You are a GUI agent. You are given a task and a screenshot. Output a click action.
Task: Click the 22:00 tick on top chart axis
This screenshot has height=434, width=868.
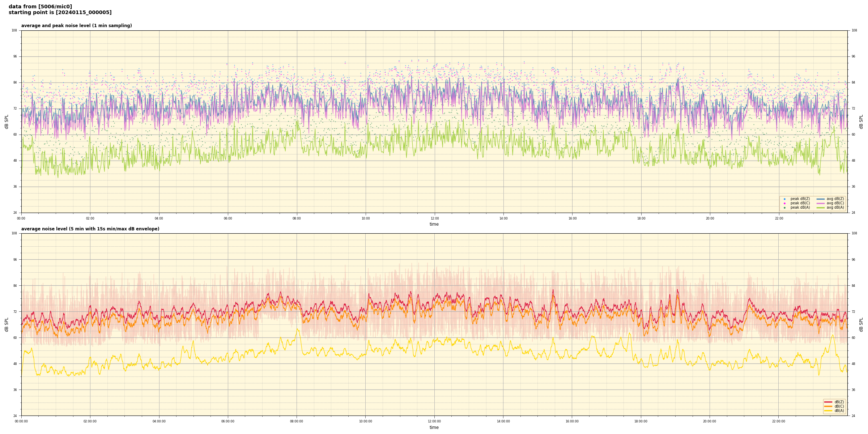pyautogui.click(x=779, y=218)
